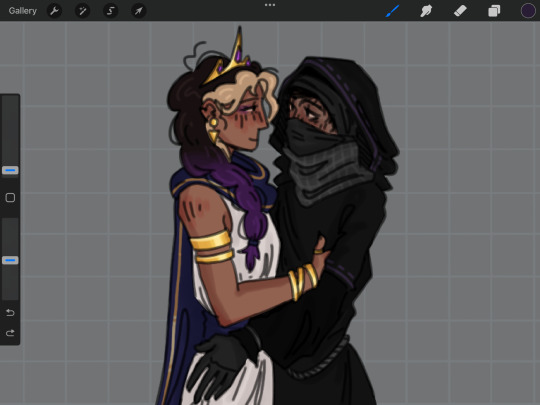Select the Brush tool
Viewport: 540px width, 405px height.
(x=393, y=11)
